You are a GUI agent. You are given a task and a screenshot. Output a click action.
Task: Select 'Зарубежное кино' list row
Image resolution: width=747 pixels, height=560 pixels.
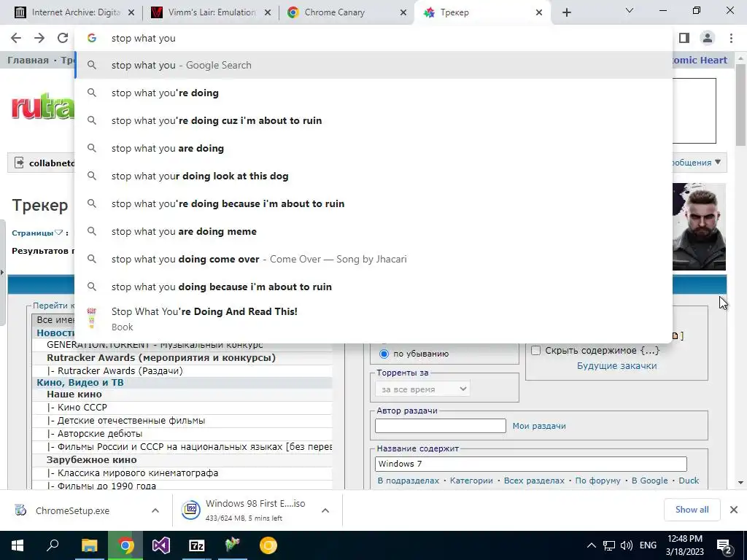(182, 460)
